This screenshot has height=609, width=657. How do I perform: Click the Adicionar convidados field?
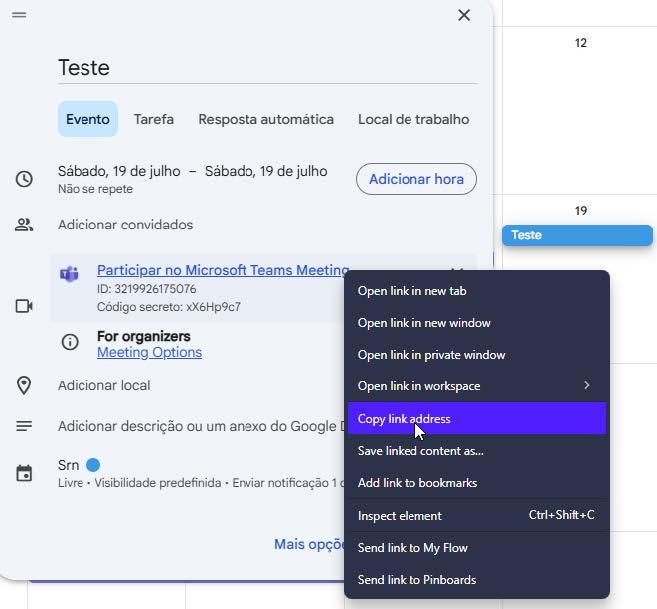pyautogui.click(x=125, y=225)
